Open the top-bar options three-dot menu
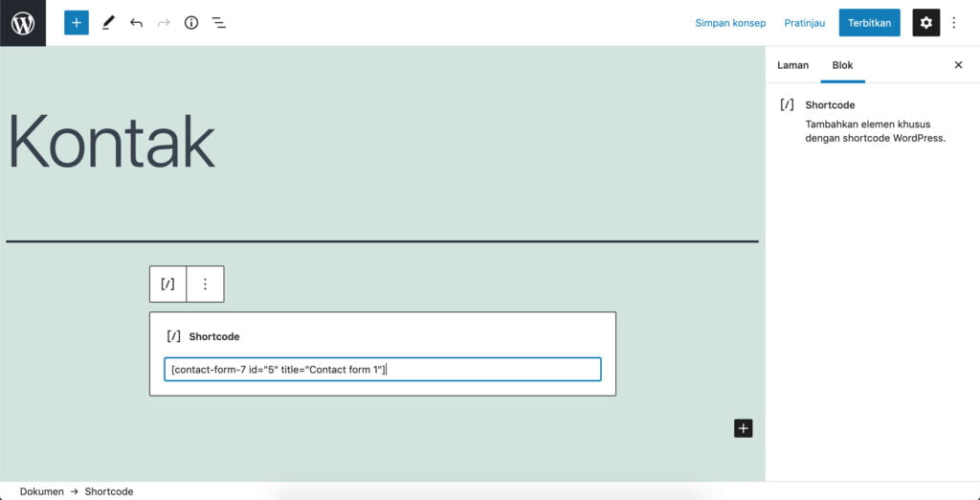Image resolution: width=980 pixels, height=500 pixels. [954, 23]
